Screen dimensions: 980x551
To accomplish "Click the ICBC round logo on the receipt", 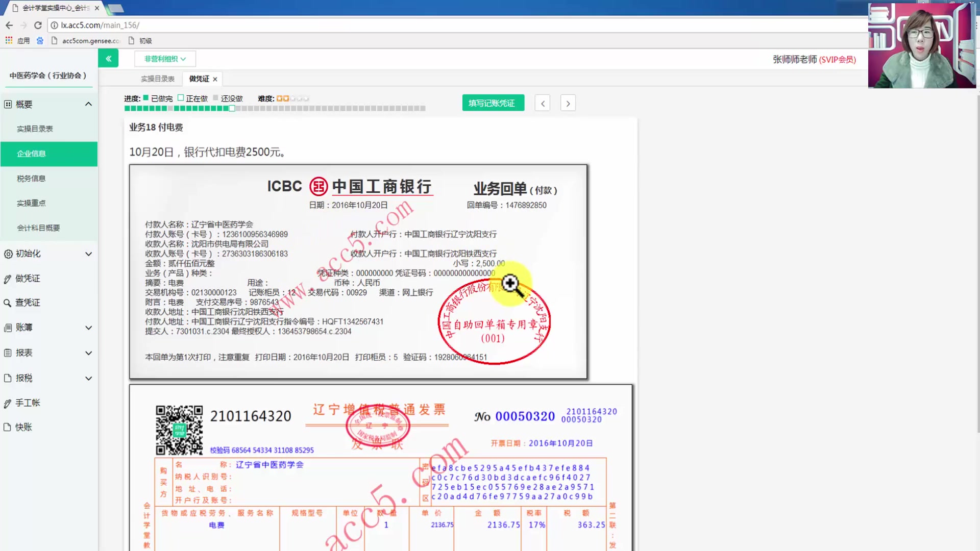I will pyautogui.click(x=318, y=186).
